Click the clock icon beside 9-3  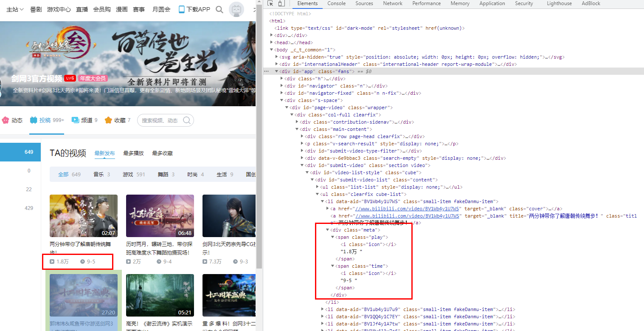235,261
